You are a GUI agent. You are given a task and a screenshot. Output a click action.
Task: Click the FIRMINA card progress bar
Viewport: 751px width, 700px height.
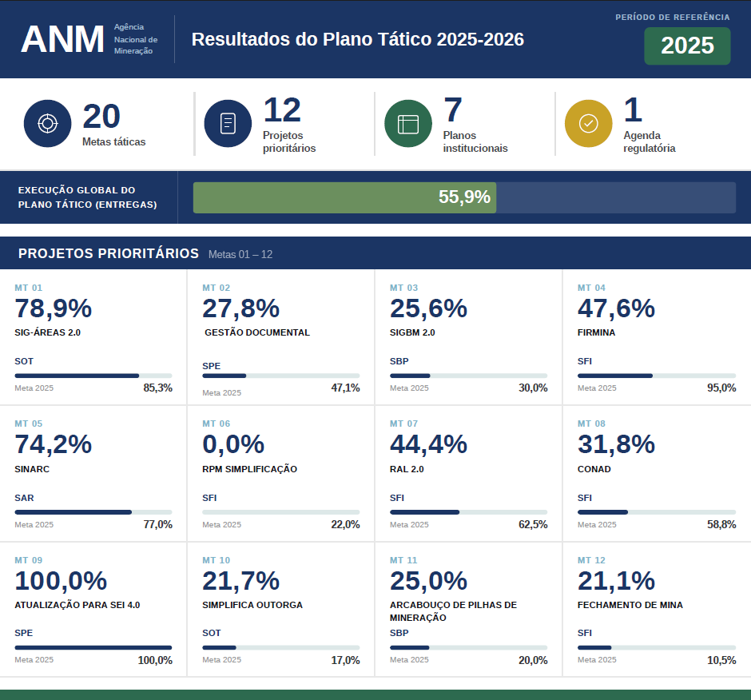[x=657, y=376]
